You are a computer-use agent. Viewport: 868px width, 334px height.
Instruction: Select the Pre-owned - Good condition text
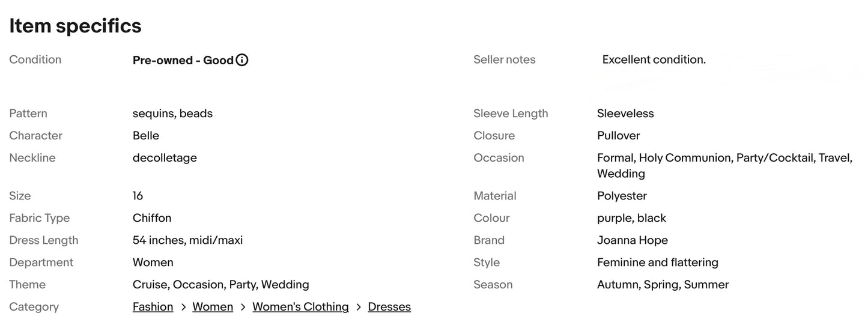point(183,60)
